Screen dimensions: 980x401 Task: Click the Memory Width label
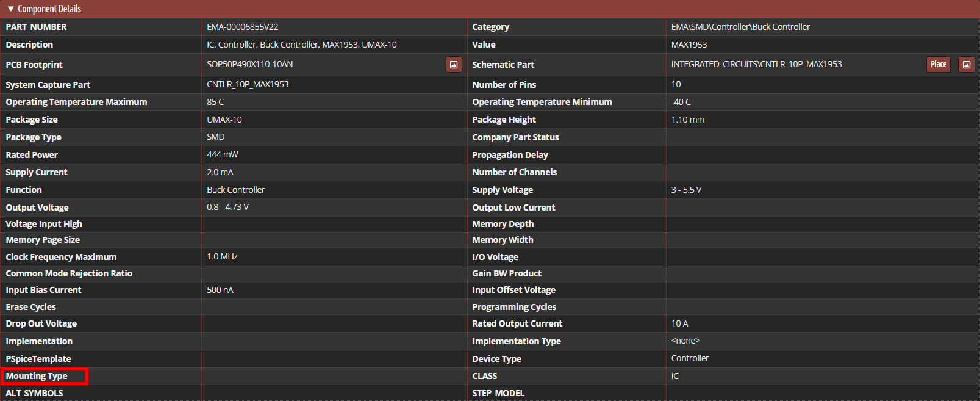[x=503, y=240]
